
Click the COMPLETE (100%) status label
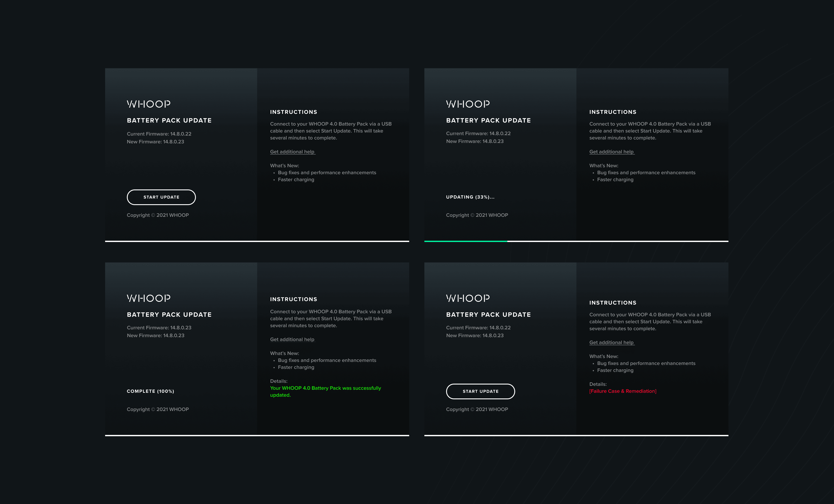click(150, 391)
